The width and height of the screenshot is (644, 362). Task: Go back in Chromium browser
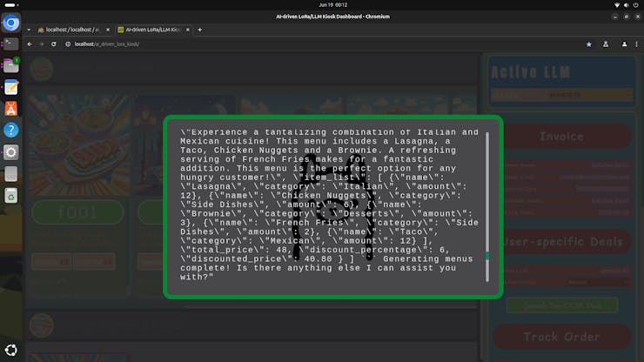coord(30,44)
